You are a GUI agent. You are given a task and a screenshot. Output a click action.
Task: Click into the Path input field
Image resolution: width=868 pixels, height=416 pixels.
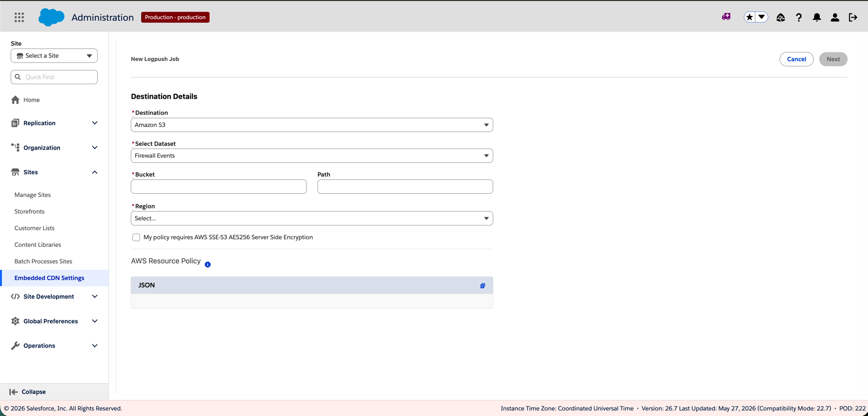[x=405, y=187]
